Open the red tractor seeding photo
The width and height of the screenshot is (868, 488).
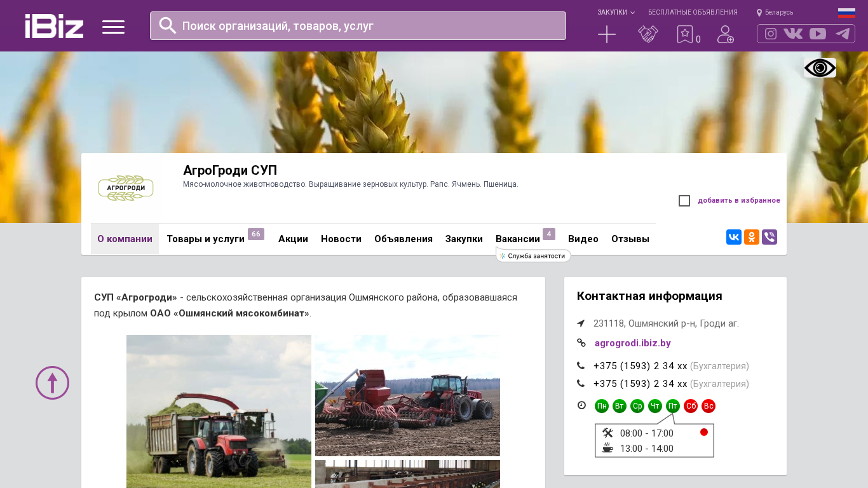click(407, 395)
